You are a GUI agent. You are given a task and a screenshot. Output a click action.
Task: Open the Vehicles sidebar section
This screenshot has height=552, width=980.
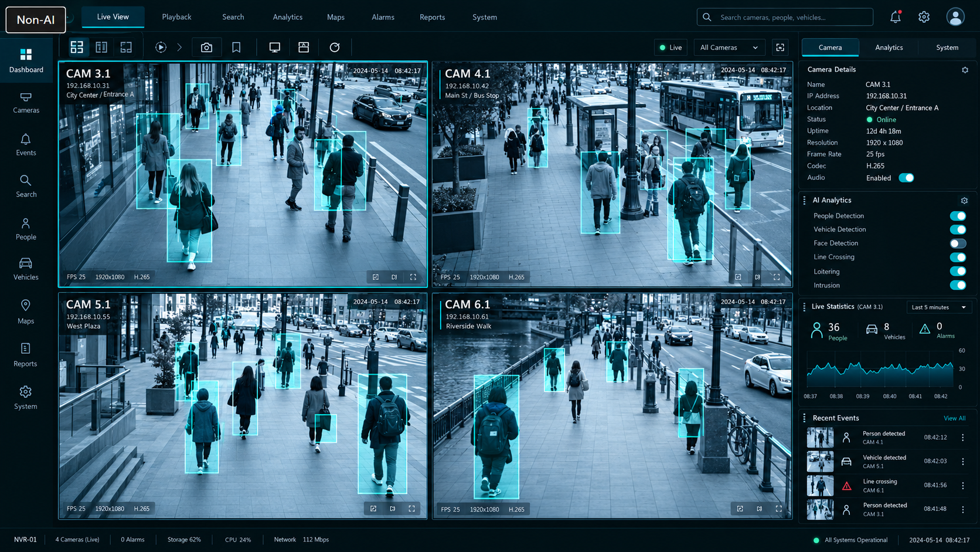pos(26,269)
